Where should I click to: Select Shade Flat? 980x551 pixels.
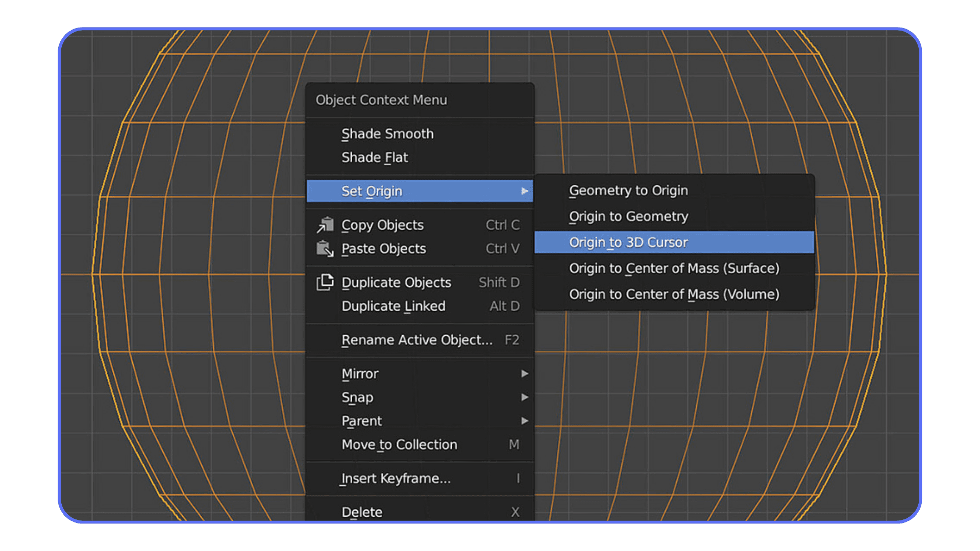(x=374, y=157)
